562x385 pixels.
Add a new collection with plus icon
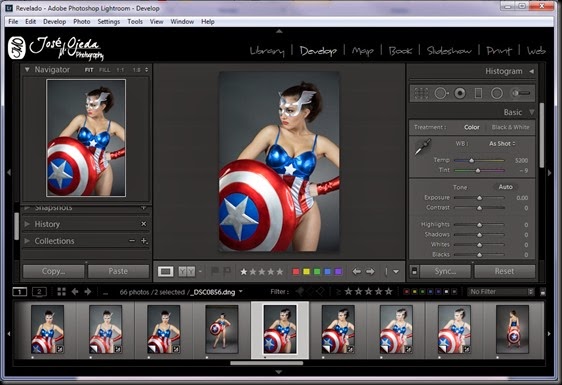144,241
